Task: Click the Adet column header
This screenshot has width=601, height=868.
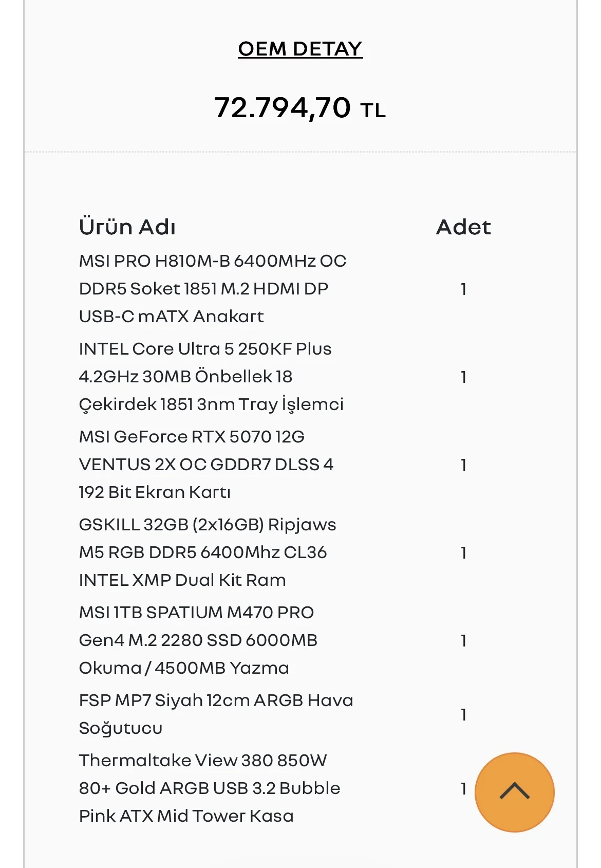Action: click(x=463, y=227)
